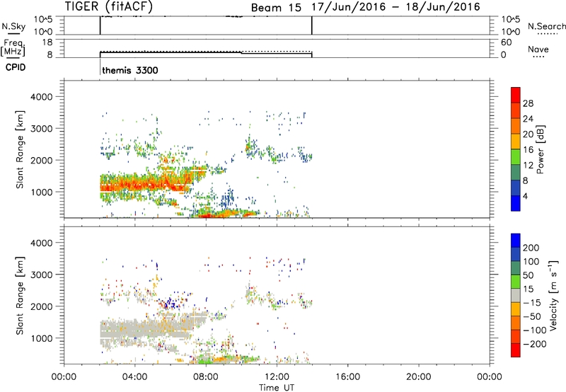This screenshot has height=392, width=566.
Task: Click the date range '17/Jun/2016 – 18/Jun/2016'
Action: tap(395, 7)
